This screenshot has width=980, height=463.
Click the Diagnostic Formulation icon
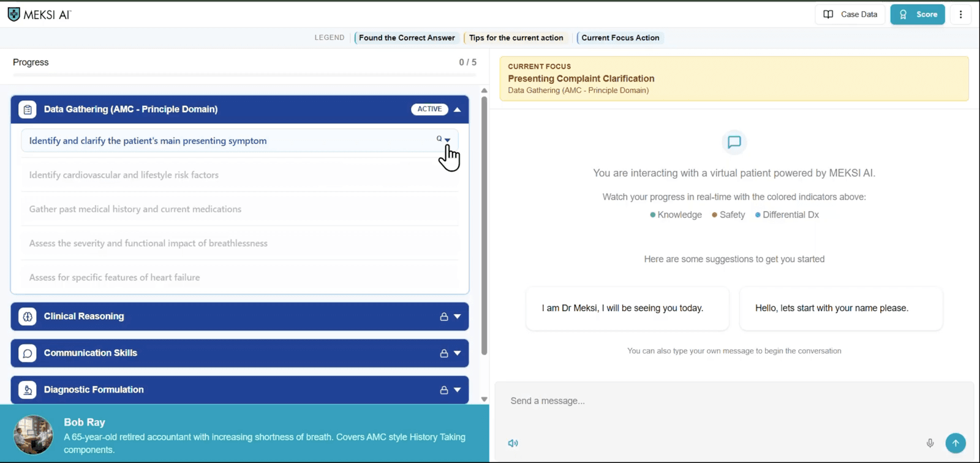pos(28,390)
